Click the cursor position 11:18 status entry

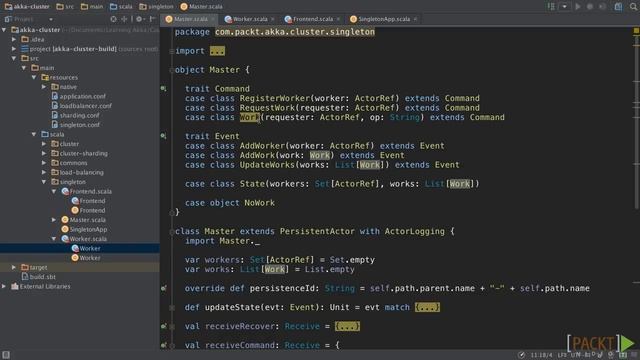click(x=541, y=355)
